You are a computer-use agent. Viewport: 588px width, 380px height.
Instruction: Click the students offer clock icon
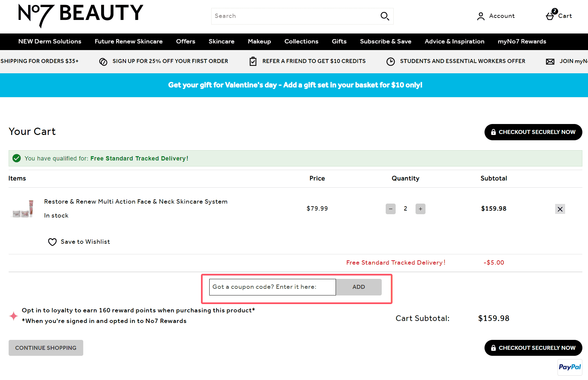391,62
